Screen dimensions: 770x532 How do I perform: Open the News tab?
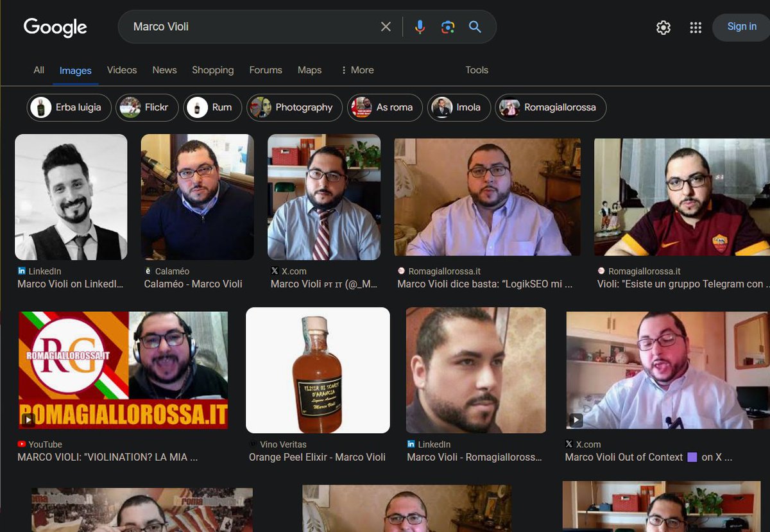164,70
